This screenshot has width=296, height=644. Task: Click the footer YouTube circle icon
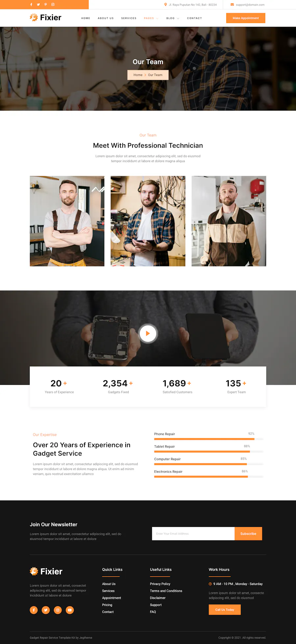point(70,610)
